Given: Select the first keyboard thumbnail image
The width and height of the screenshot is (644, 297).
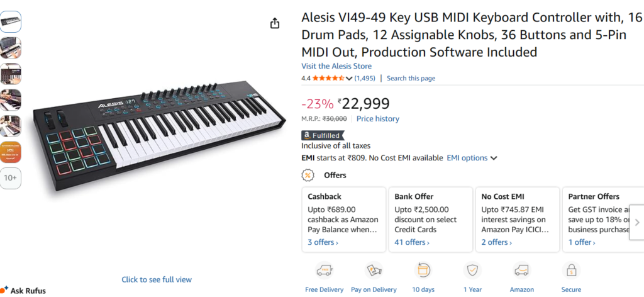Looking at the screenshot, I should pos(11,21).
